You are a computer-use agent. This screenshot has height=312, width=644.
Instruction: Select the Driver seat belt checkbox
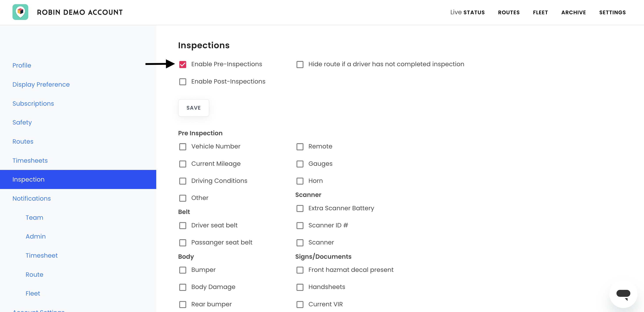point(183,225)
